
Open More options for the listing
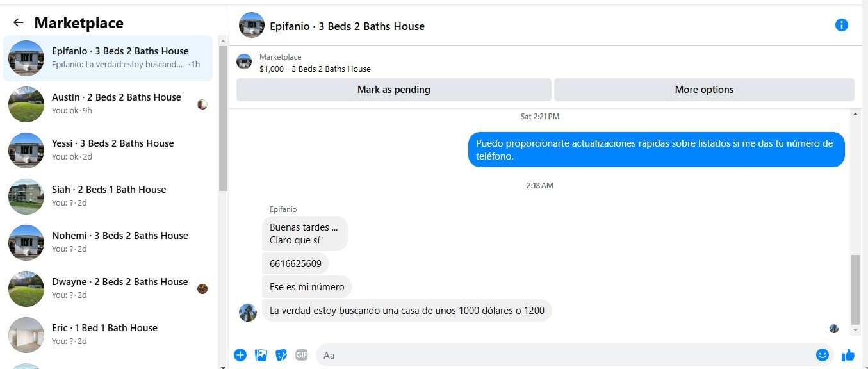click(x=704, y=90)
